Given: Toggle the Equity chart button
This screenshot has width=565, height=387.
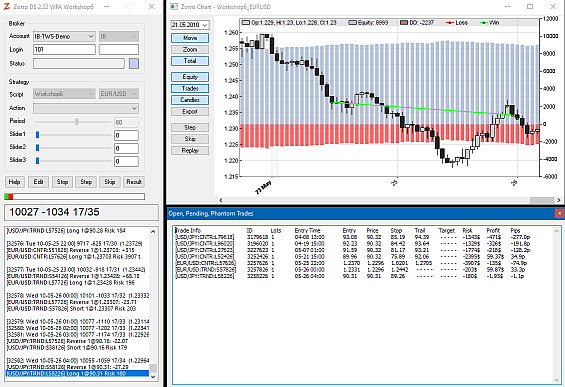Looking at the screenshot, I should (190, 77).
